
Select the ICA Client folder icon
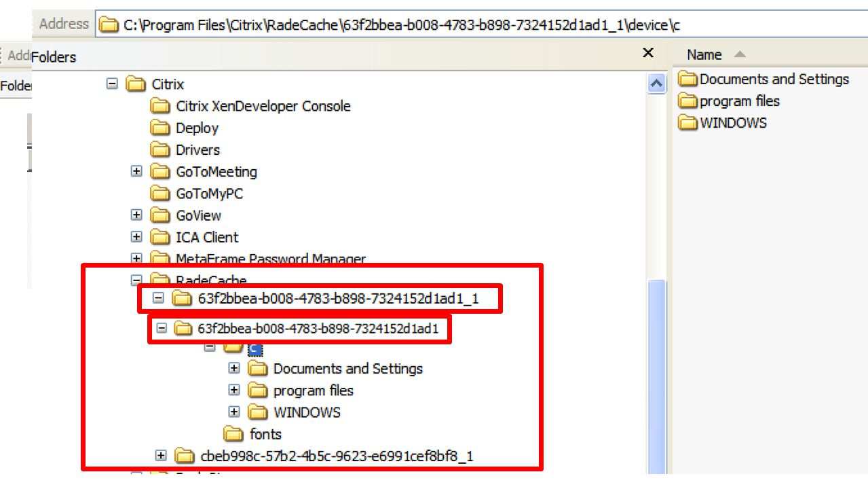pos(160,237)
